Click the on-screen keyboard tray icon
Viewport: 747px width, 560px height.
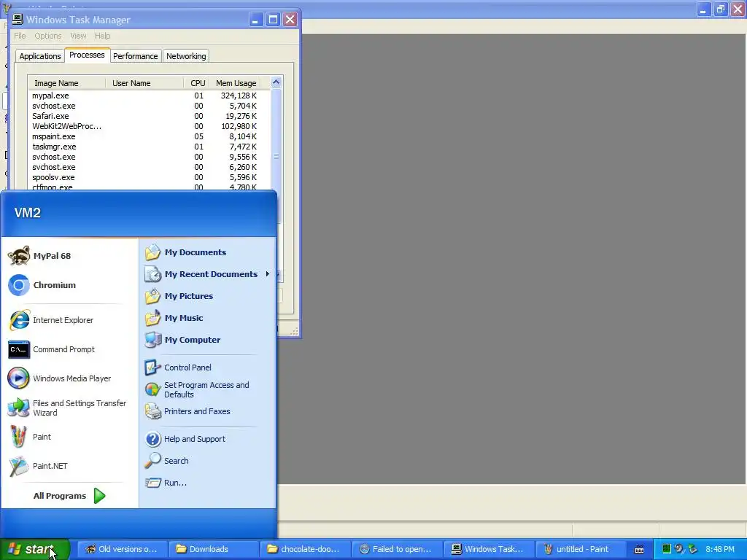639,550
